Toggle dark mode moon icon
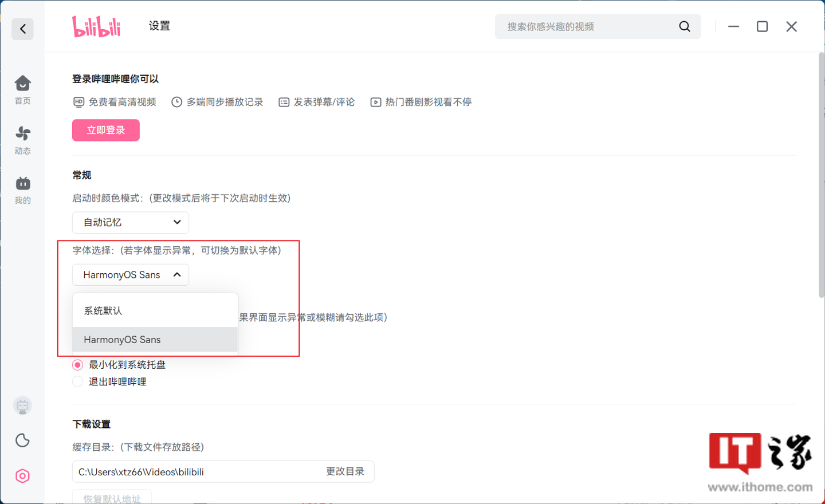The image size is (825, 504). 22,440
